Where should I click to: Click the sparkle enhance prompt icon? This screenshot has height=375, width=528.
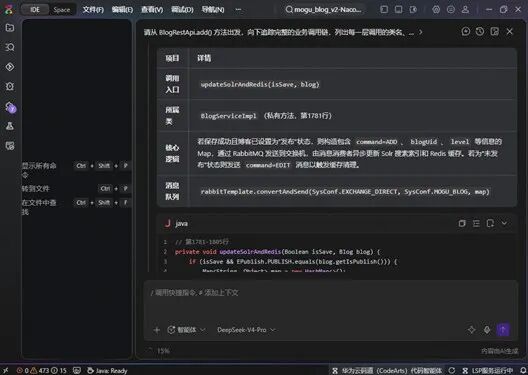coord(471,330)
